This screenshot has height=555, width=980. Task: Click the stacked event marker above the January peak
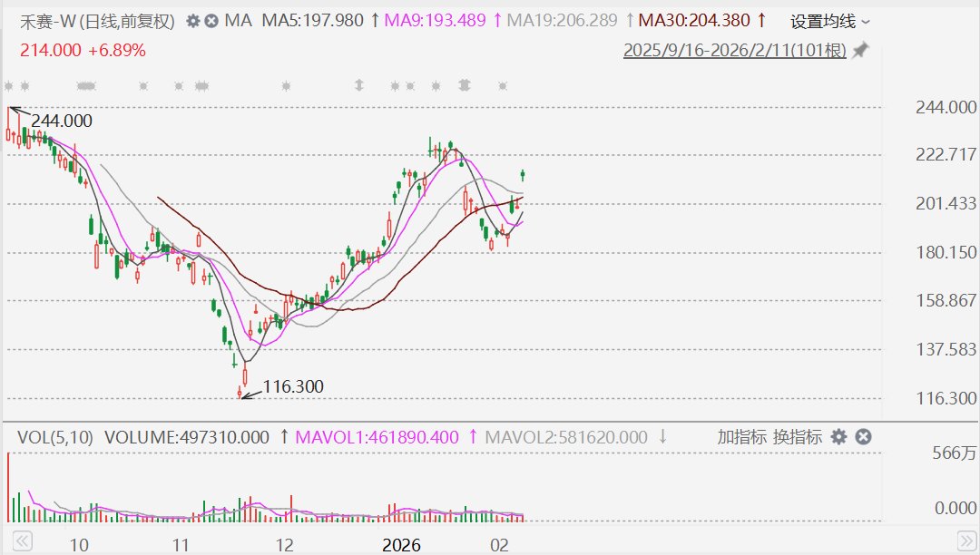coord(464,85)
